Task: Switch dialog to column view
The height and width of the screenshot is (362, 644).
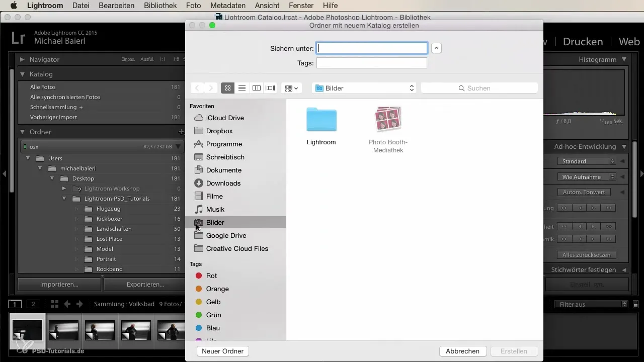Action: pos(256,88)
